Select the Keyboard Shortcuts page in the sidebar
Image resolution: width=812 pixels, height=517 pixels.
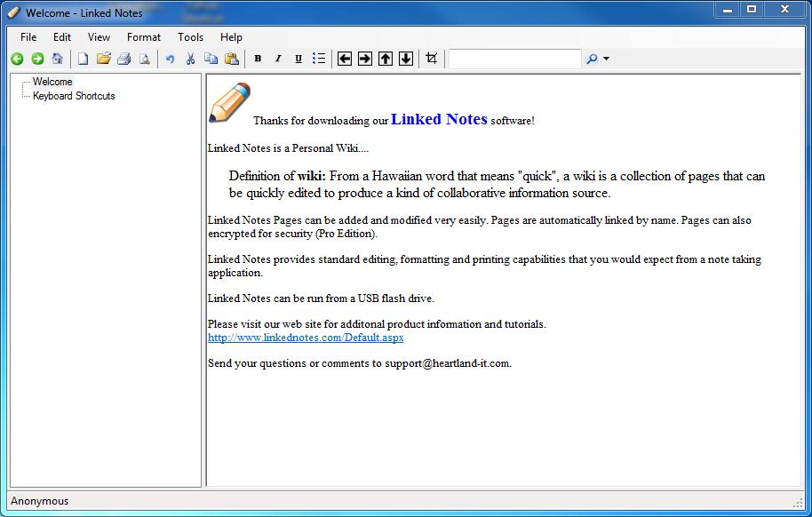coord(75,95)
